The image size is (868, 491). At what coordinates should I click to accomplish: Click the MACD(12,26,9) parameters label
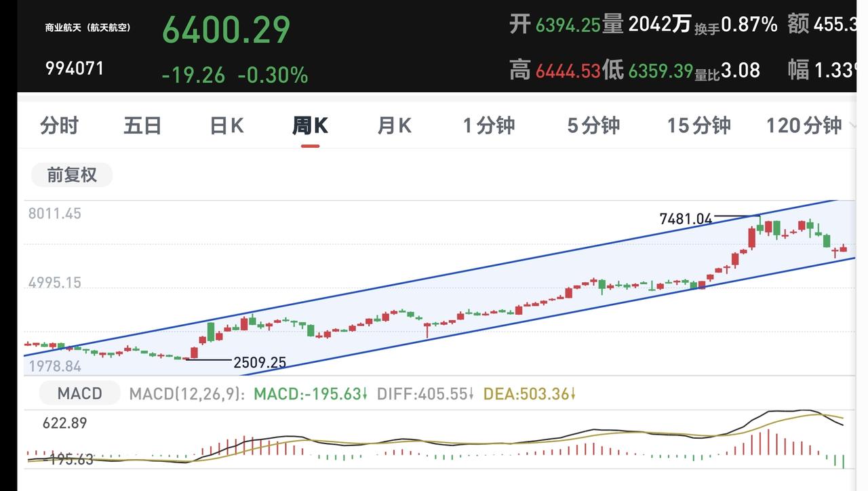tap(187, 393)
